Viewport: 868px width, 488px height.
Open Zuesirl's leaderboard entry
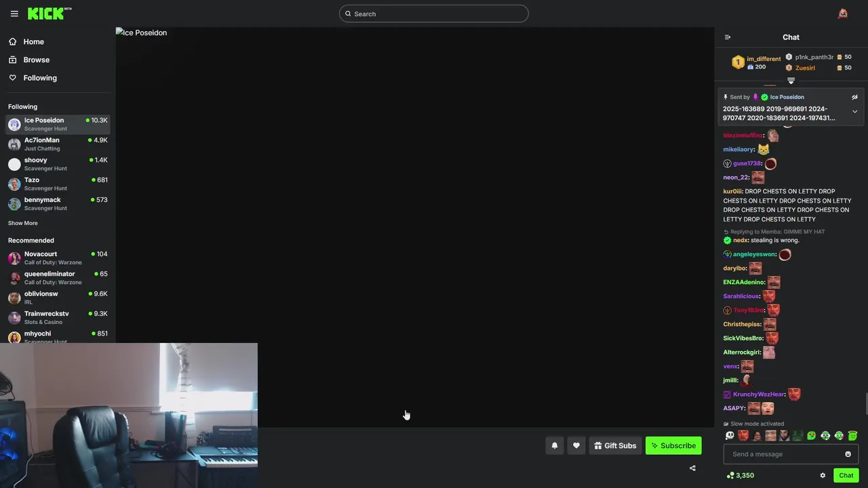(818, 68)
